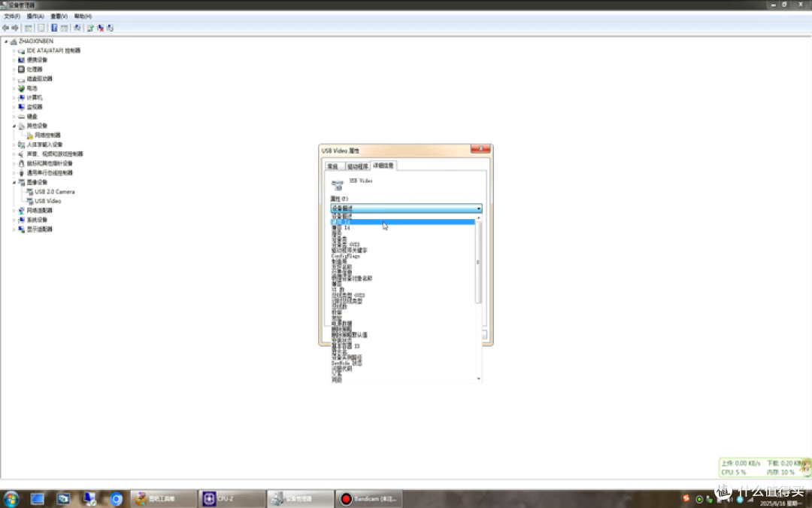
Task: Expand the 便携设备 node
Action: pyautogui.click(x=14, y=60)
